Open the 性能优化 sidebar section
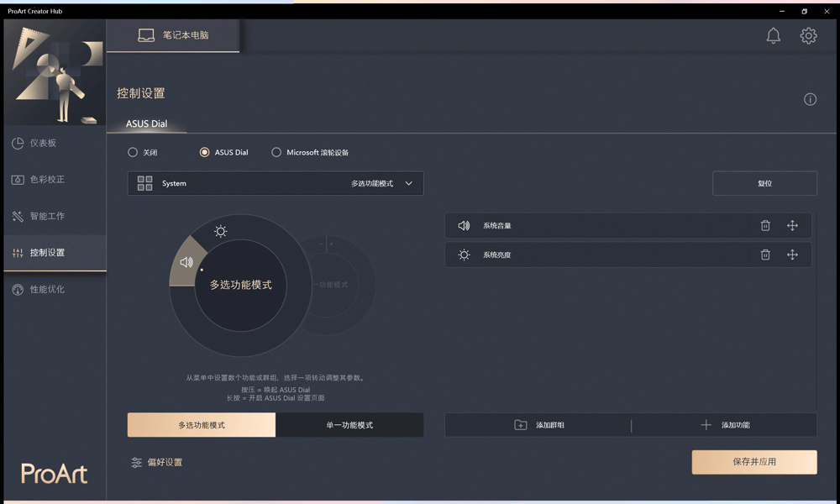 [55, 289]
